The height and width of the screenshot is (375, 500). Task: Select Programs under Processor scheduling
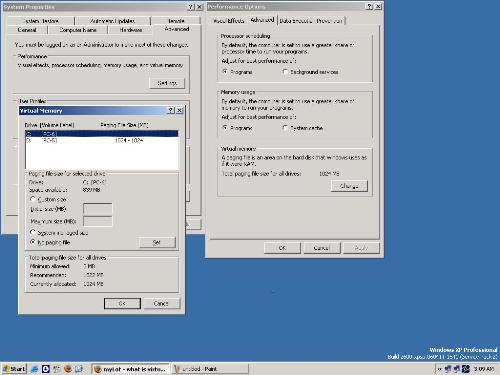pos(225,72)
